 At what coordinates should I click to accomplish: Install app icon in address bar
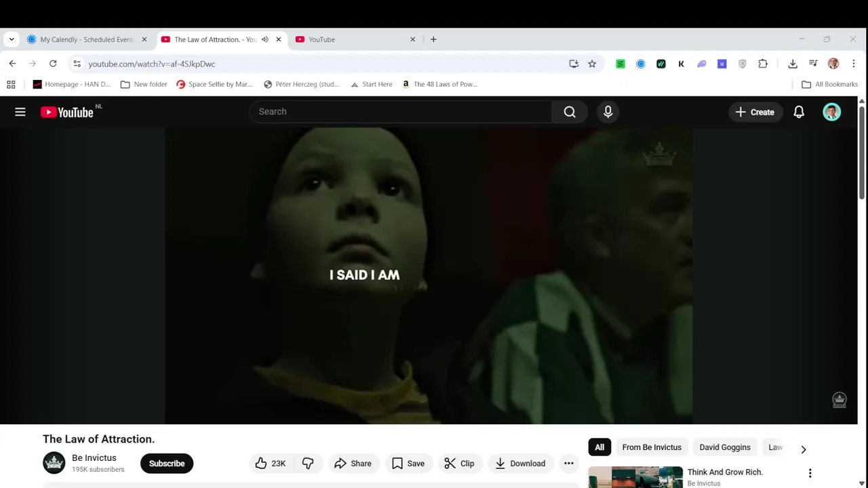tap(574, 64)
